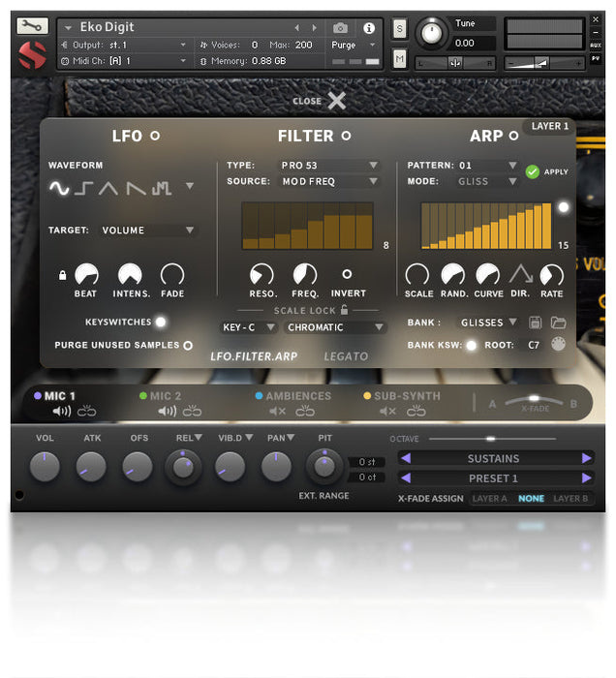
Task: Click the arp direction triangle icon
Action: (521, 275)
